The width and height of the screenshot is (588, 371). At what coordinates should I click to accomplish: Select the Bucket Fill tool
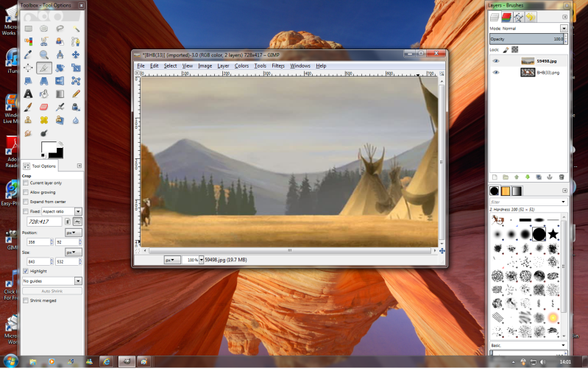pyautogui.click(x=44, y=93)
